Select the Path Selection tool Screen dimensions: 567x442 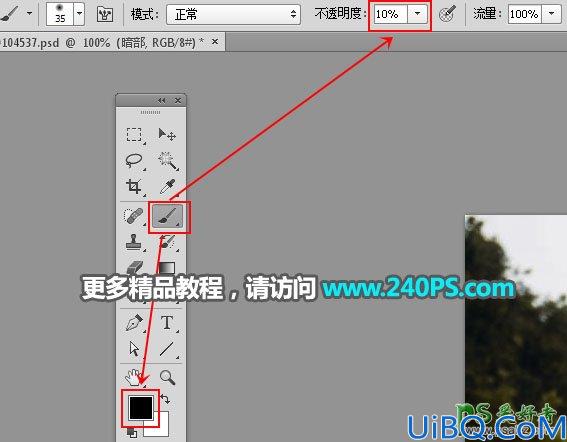coord(134,349)
